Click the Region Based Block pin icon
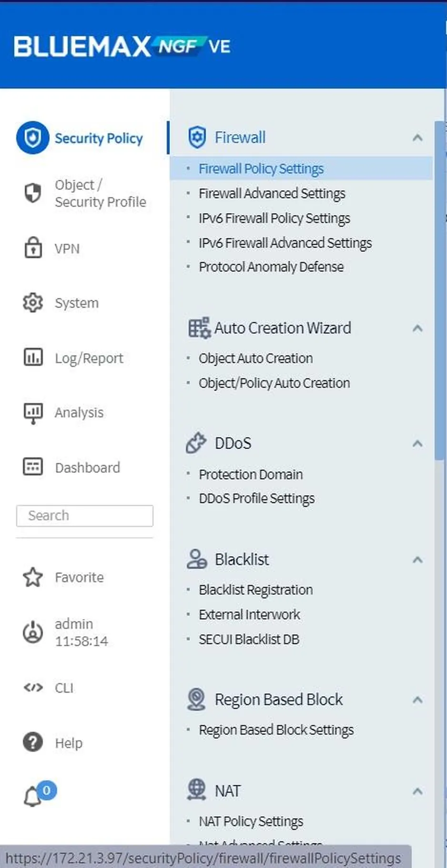 tap(196, 699)
